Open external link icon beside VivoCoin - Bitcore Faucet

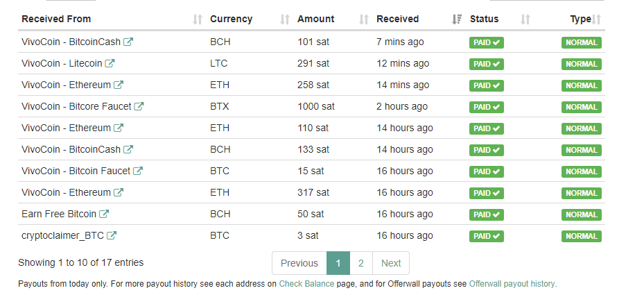[x=139, y=106]
